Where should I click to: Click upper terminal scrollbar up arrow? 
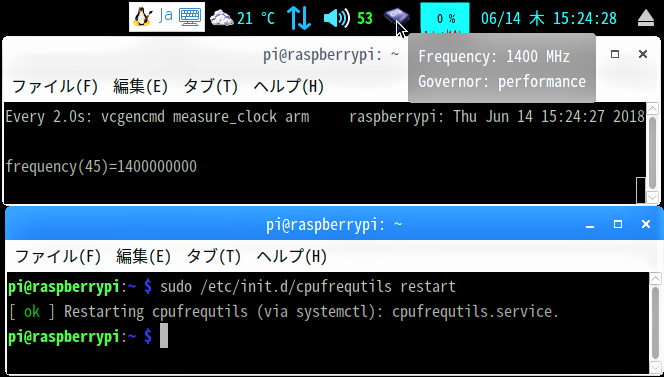(x=653, y=108)
